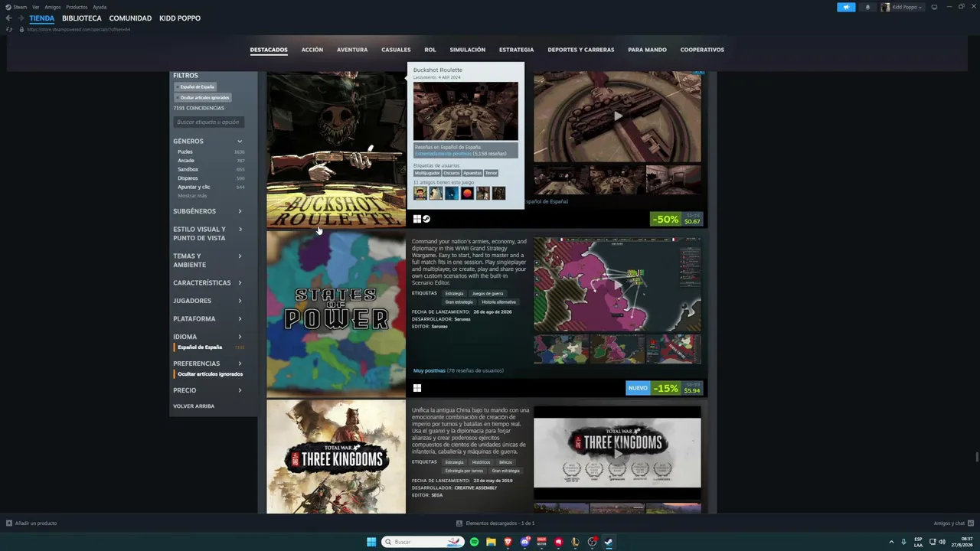Open the Tienda main tab

[x=42, y=18]
